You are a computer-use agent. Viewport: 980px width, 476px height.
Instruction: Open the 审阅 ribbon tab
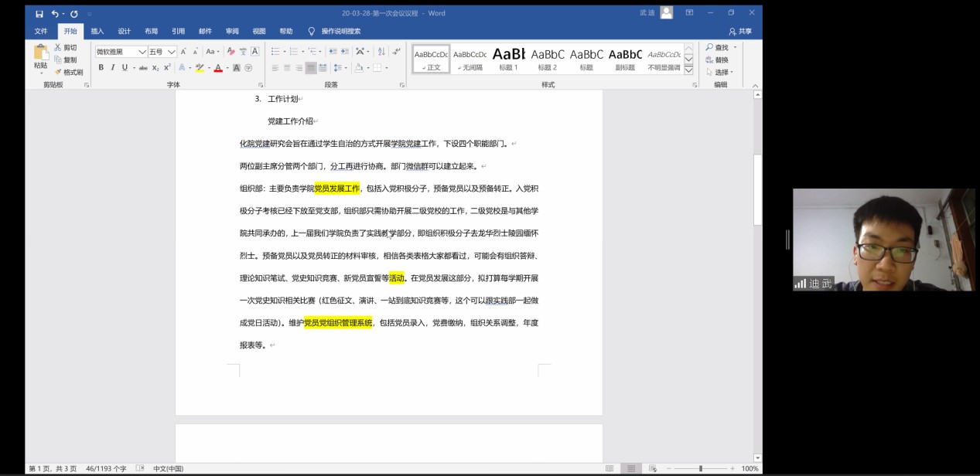point(232,31)
